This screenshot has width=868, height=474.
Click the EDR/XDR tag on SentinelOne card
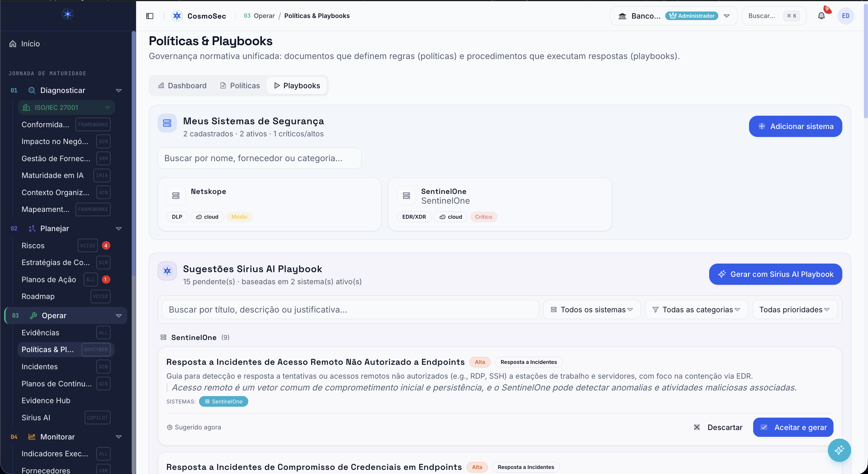point(414,217)
